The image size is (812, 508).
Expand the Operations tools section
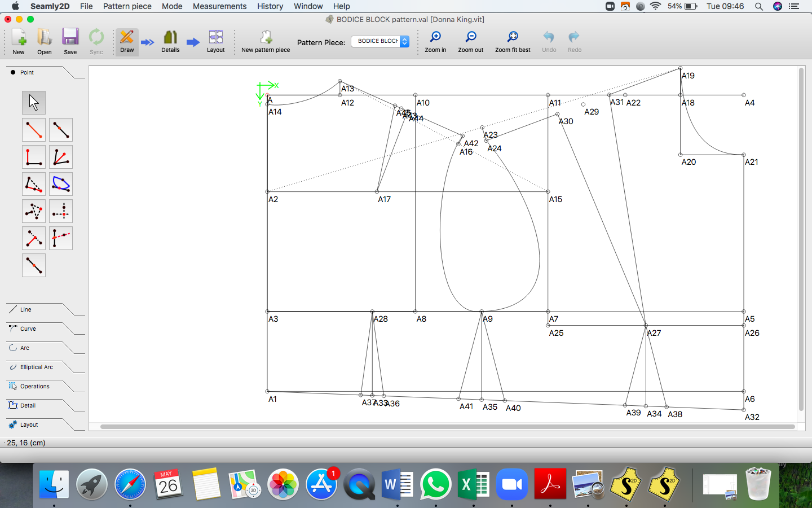[x=34, y=386]
